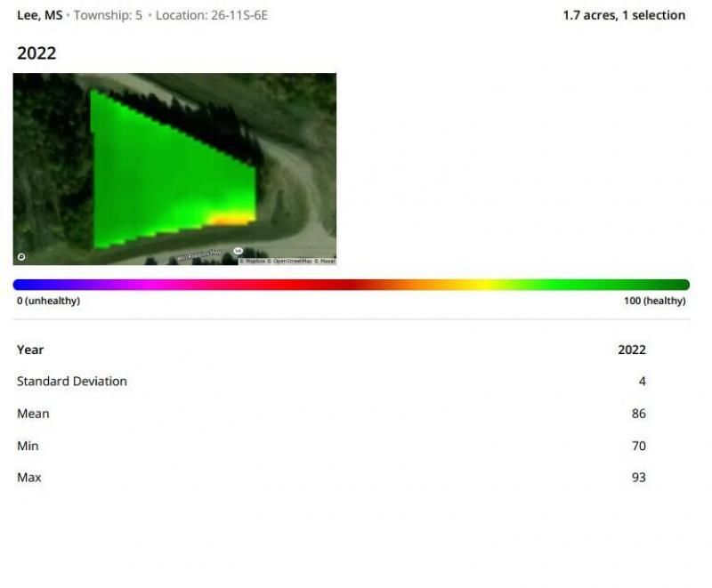Click the Lee, MS location title
The width and height of the screenshot is (712, 588).
point(40,15)
